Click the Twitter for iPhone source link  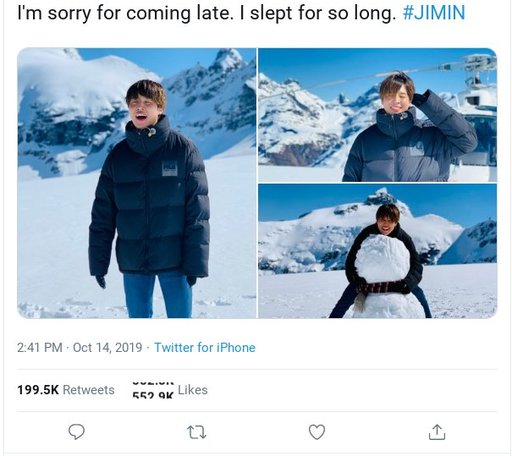205,348
